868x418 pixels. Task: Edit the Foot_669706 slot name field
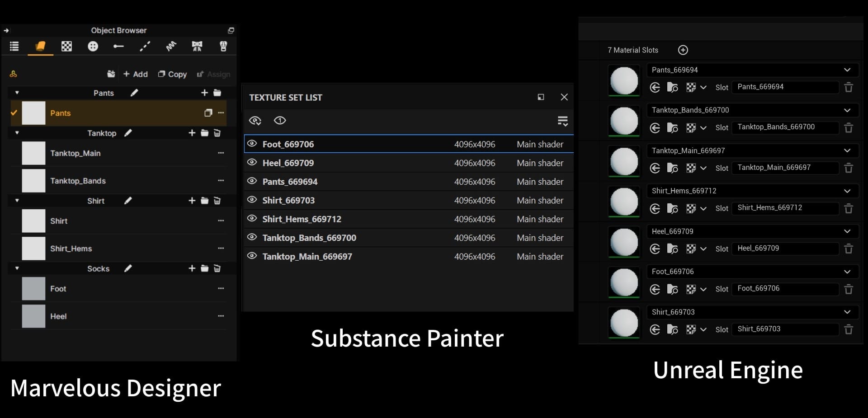pos(785,289)
